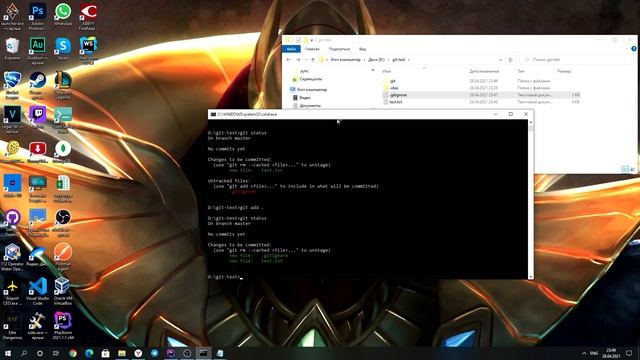Switch to the View ribbon tab in Explorer
Image resolution: width=640 pixels, height=360 pixels.
pos(362,49)
